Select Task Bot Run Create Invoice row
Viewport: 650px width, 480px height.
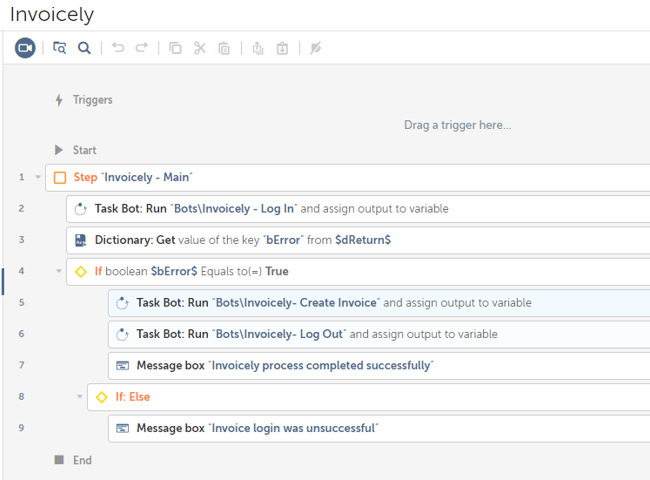pyautogui.click(x=379, y=303)
